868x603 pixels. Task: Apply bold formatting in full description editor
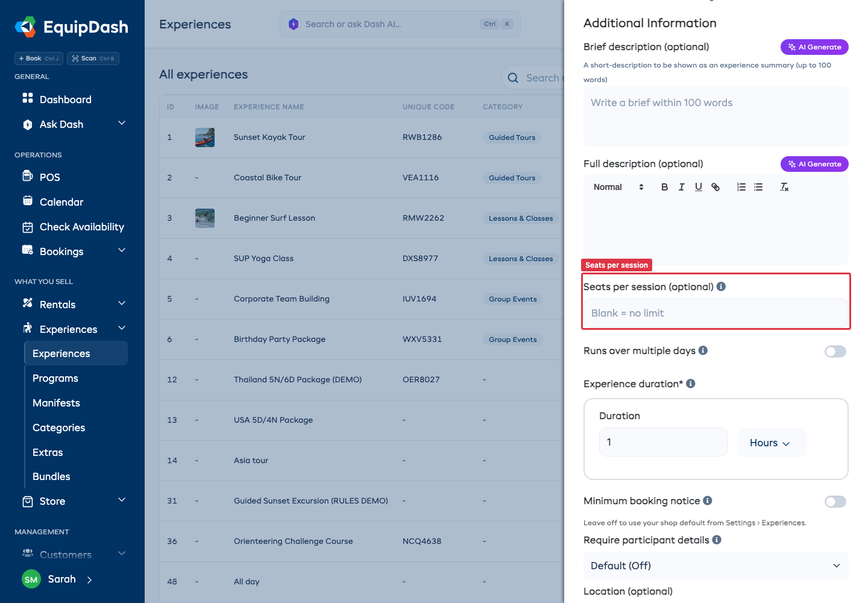(664, 187)
